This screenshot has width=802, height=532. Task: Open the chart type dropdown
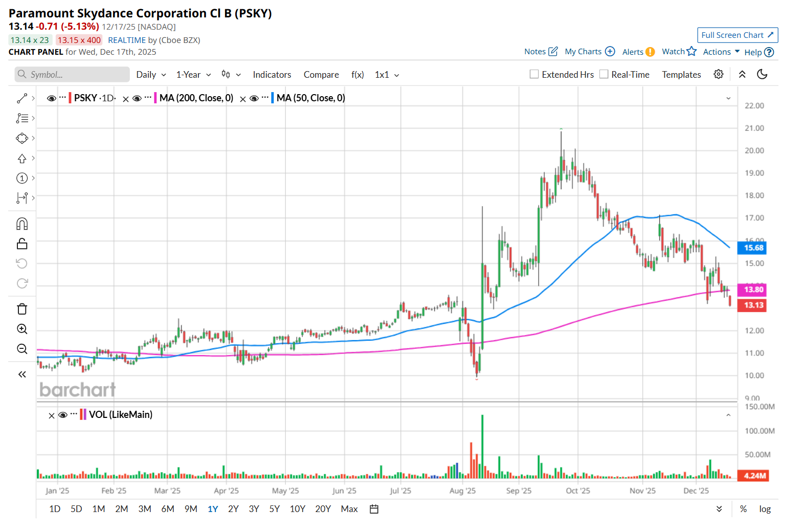[x=231, y=75]
